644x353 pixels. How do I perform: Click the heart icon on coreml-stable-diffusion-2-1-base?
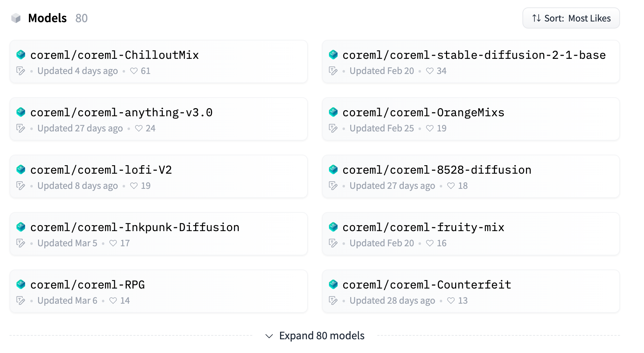[x=429, y=71]
